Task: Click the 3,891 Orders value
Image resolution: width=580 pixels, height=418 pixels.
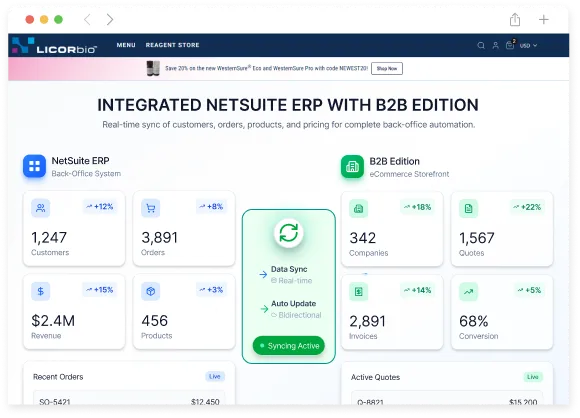Action: pos(159,237)
